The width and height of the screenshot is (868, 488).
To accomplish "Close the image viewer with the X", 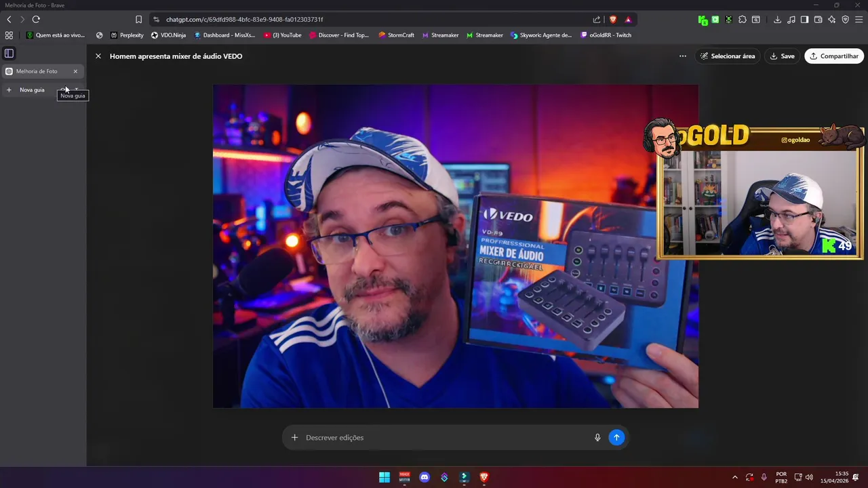I will (98, 56).
